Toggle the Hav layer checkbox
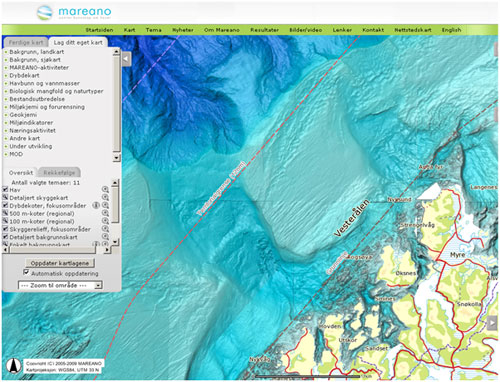The height and width of the screenshot is (382, 500). tap(5, 189)
